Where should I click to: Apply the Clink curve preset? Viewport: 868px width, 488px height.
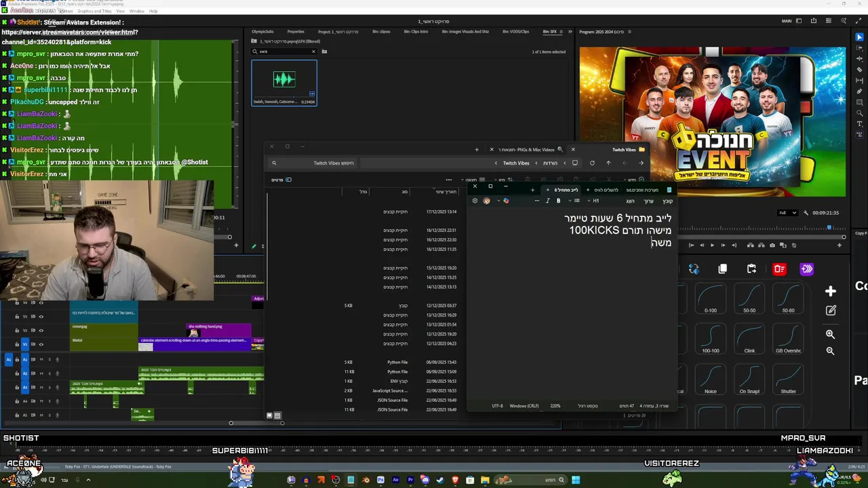coord(749,338)
